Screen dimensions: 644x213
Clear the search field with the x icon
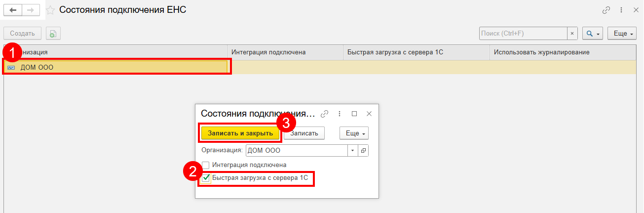pos(572,34)
